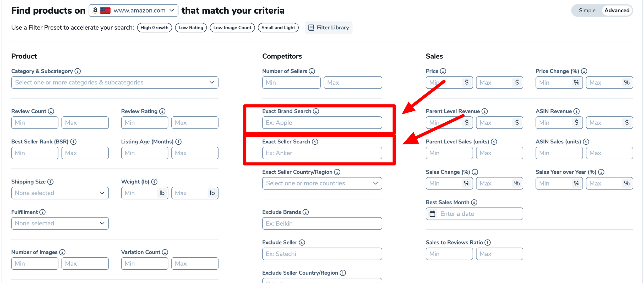The width and height of the screenshot is (644, 283).
Task: Click info icon beside Category & Subcategory
Action: (78, 71)
